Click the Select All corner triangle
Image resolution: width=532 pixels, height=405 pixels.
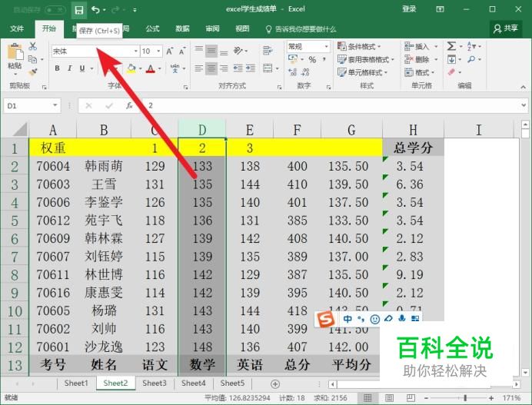20,130
